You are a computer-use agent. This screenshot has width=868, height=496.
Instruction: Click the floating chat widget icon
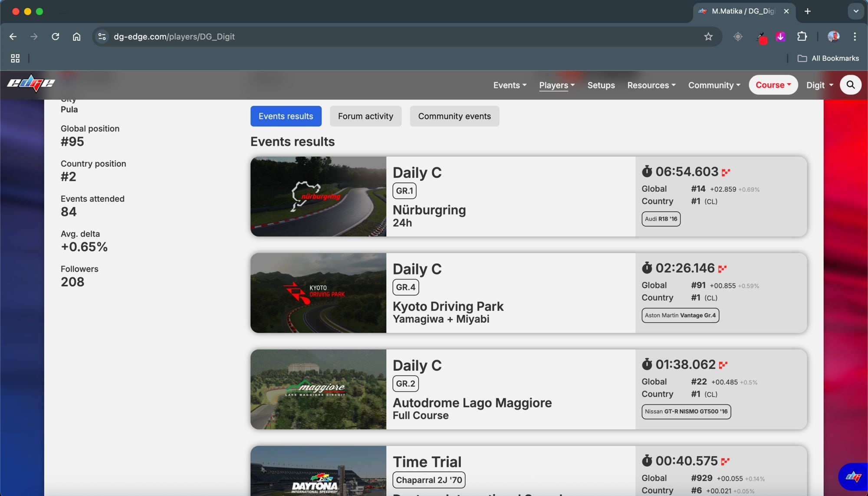pos(853,477)
